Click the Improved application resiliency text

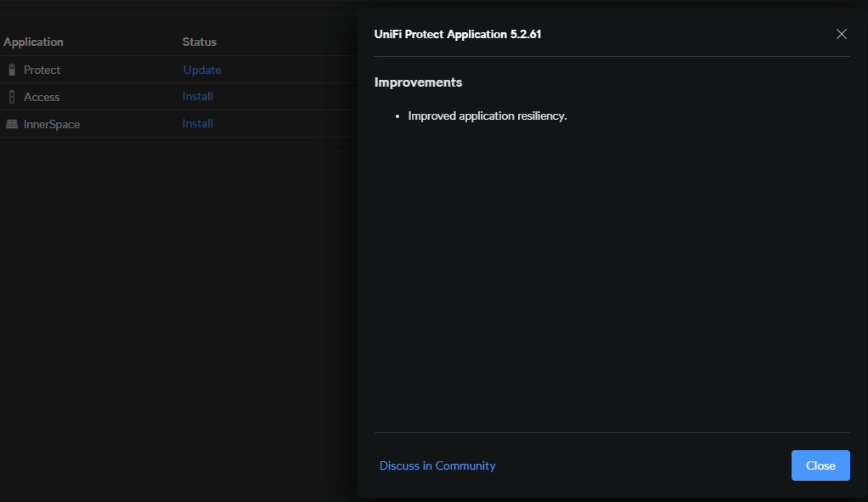pyautogui.click(x=487, y=116)
